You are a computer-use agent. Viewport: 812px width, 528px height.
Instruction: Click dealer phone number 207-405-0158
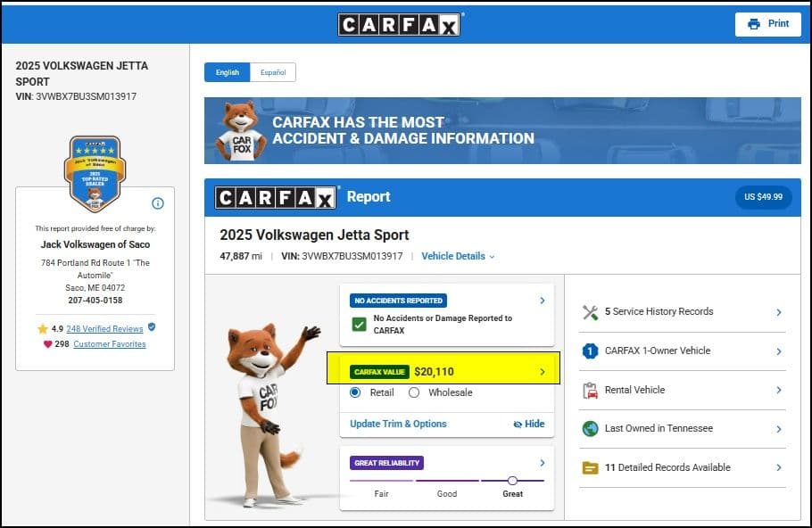tap(95, 301)
